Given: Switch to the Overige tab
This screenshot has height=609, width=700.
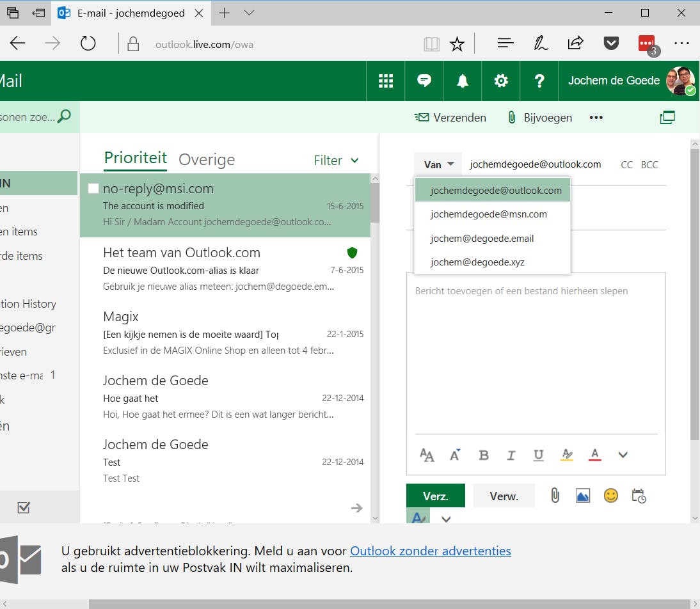Looking at the screenshot, I should pyautogui.click(x=207, y=159).
